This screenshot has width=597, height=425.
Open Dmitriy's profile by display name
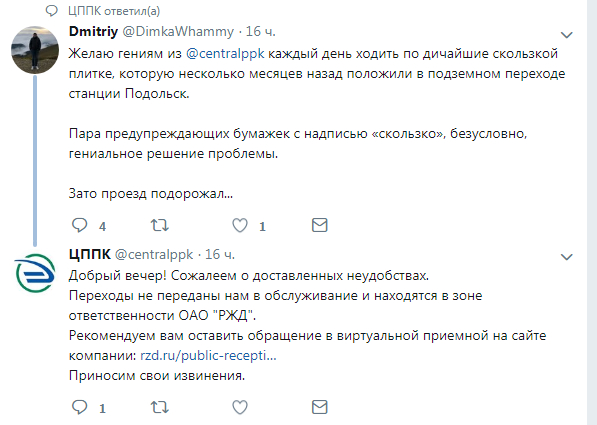click(93, 31)
